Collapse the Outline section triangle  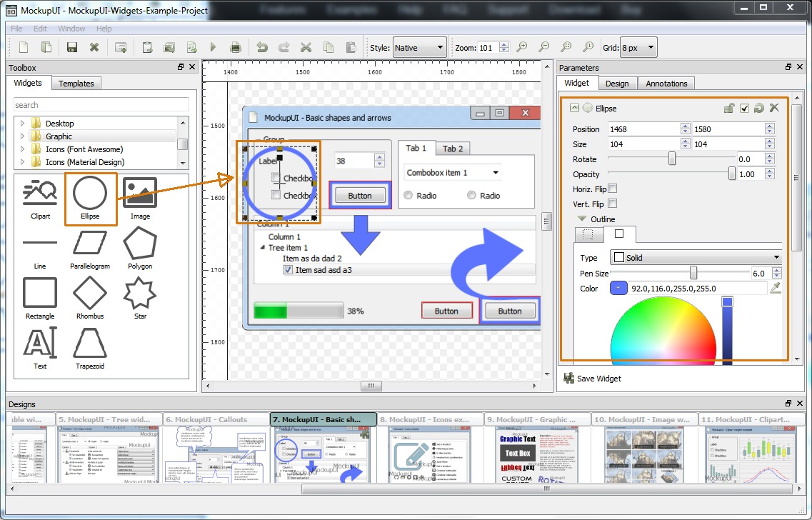[x=582, y=219]
